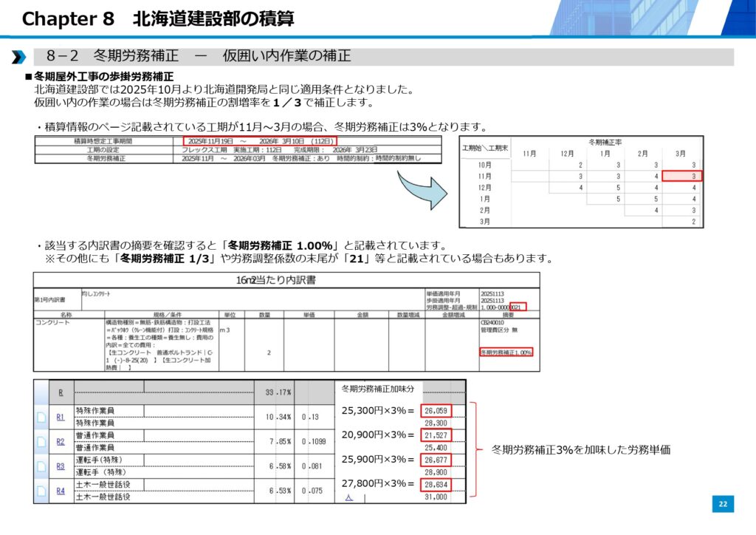
Task: Click the document icon beside R3
Action: pos(42,466)
